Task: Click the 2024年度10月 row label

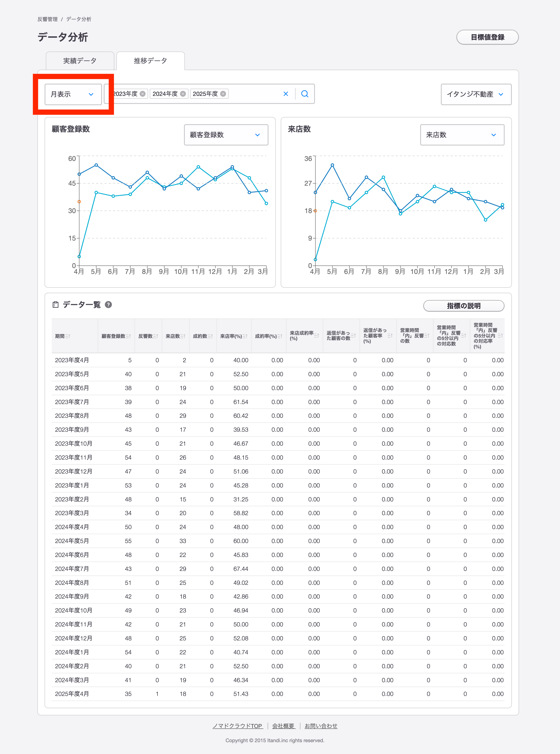Action: click(74, 610)
